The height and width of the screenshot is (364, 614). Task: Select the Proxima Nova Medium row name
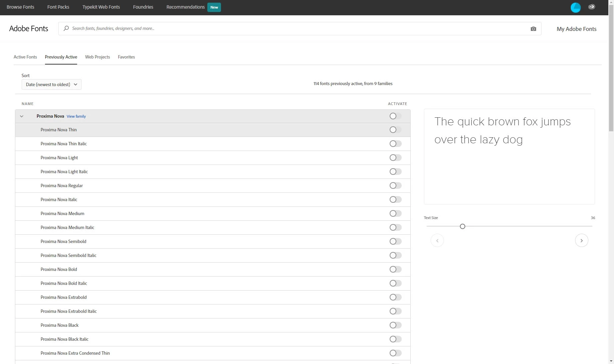[62, 213]
